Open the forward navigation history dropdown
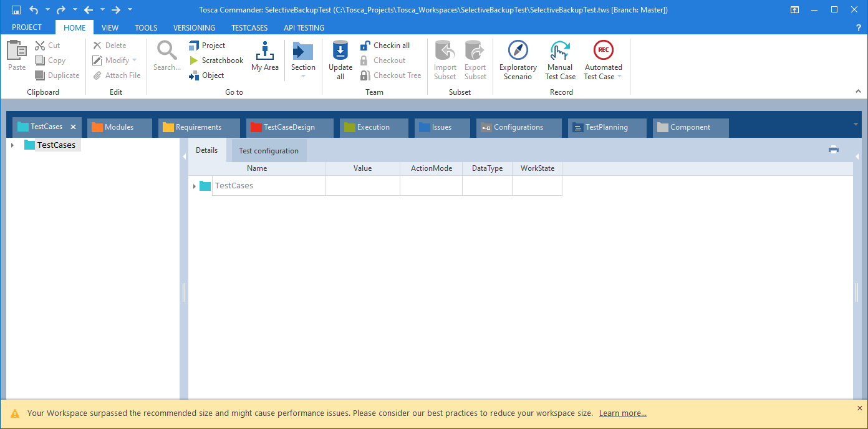 pyautogui.click(x=130, y=10)
